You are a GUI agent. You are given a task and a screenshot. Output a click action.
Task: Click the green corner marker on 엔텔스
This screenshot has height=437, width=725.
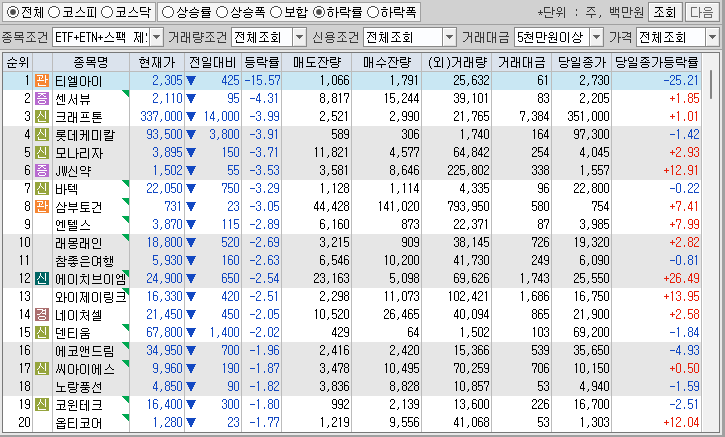pyautogui.click(x=126, y=219)
